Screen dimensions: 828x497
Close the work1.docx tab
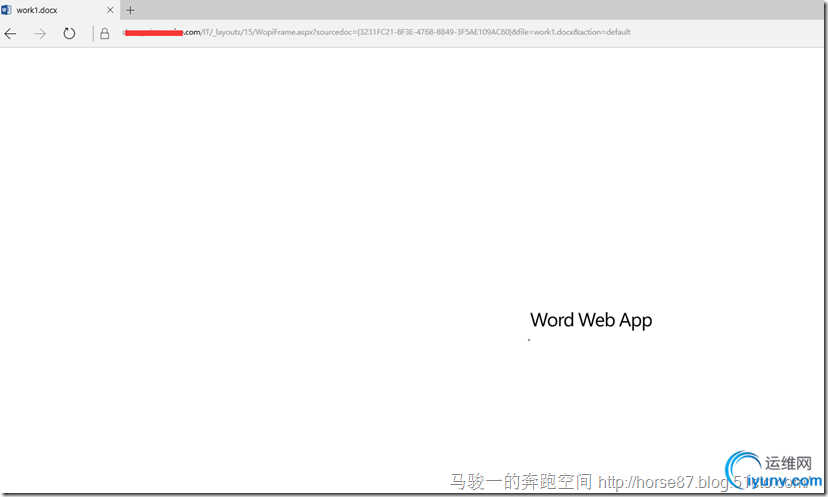coord(110,10)
